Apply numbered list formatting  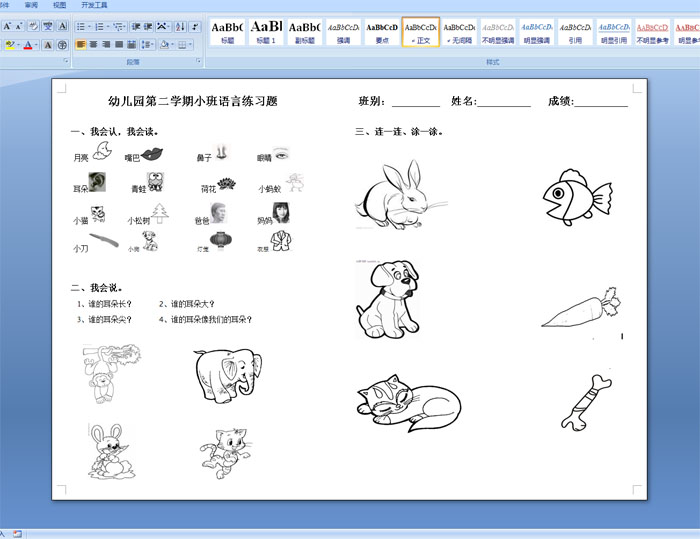pos(99,27)
